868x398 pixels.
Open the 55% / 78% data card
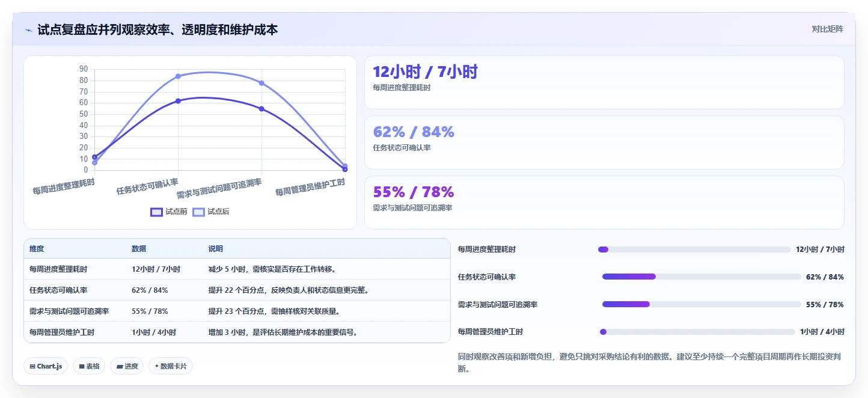604,203
